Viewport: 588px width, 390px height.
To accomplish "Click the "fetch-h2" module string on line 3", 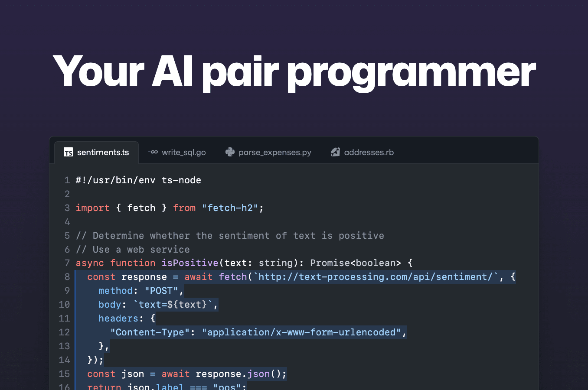I will point(231,208).
